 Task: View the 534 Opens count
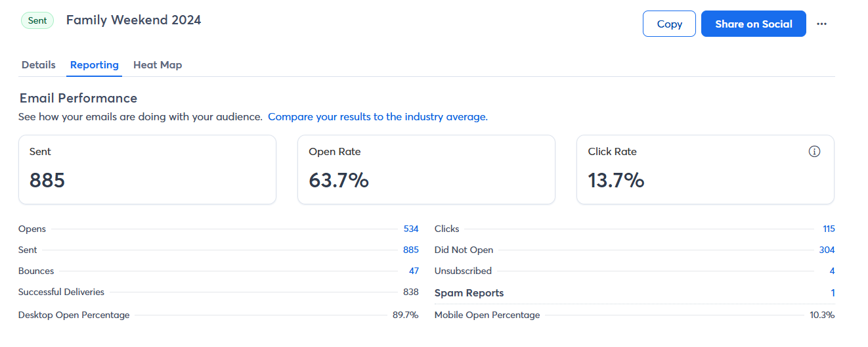pos(411,229)
